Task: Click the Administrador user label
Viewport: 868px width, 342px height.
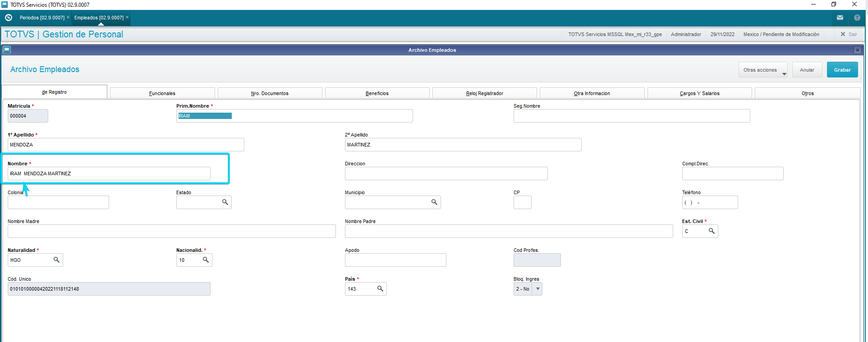Action: pyautogui.click(x=686, y=34)
